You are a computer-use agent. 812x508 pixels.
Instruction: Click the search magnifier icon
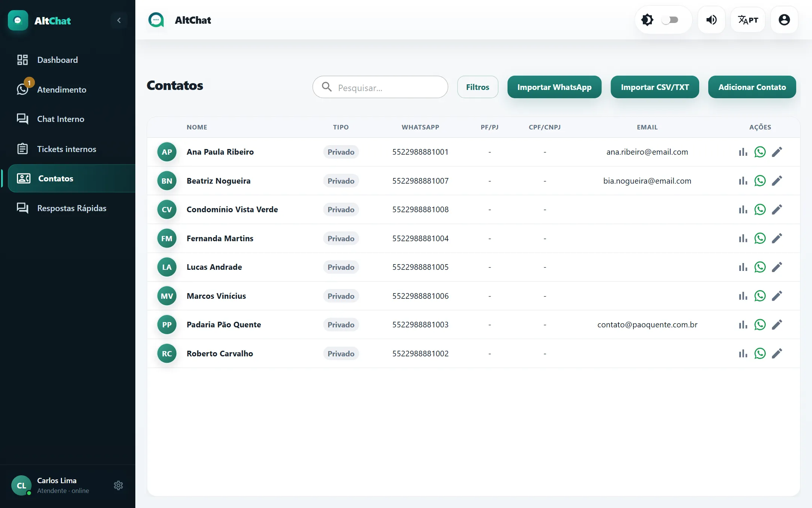pos(327,87)
